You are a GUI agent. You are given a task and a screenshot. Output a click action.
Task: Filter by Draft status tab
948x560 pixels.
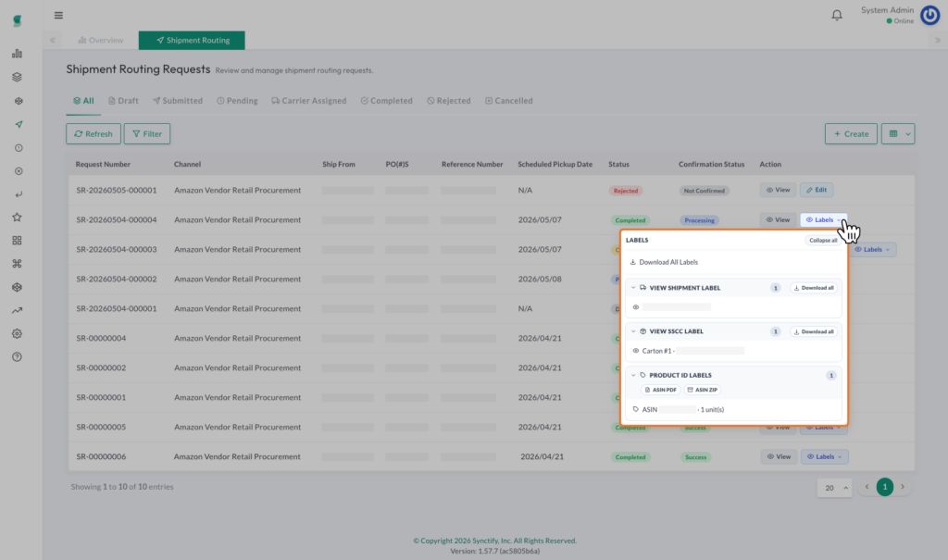coord(123,101)
